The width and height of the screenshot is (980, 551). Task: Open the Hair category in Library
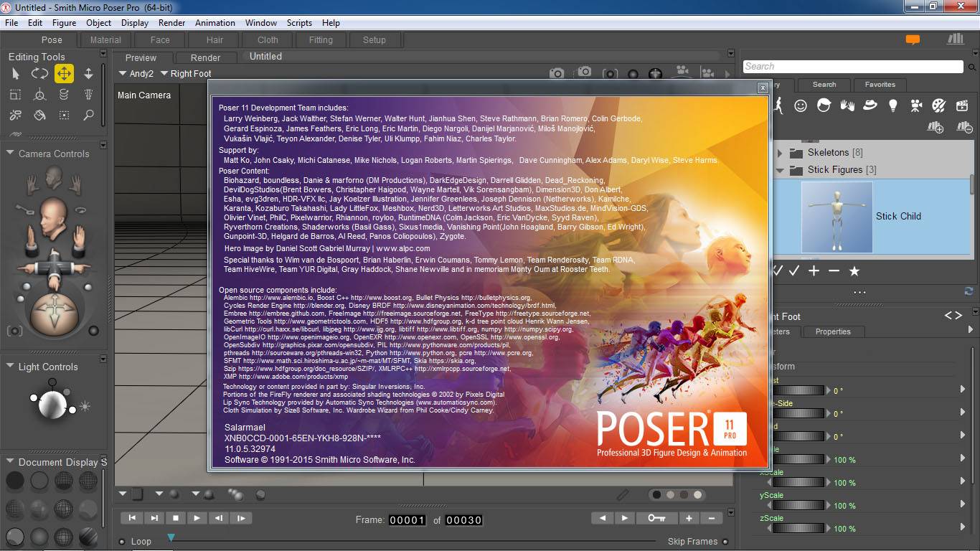coord(824,105)
